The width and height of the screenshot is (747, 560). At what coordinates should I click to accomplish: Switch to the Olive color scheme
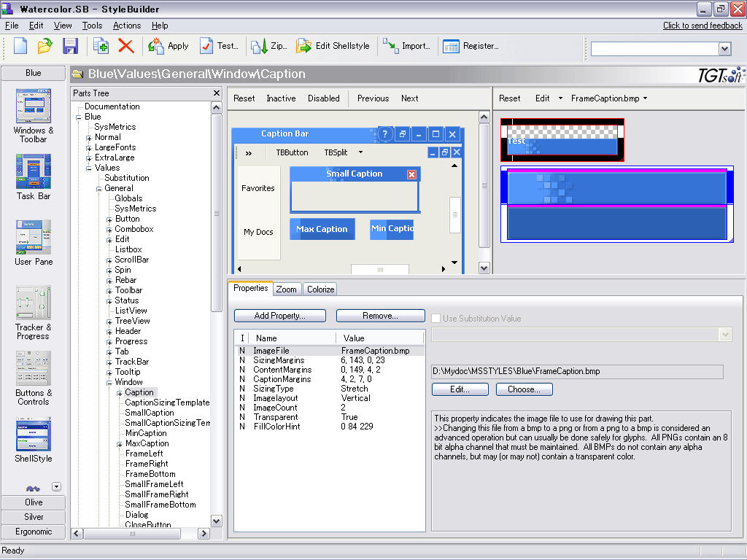[x=34, y=502]
